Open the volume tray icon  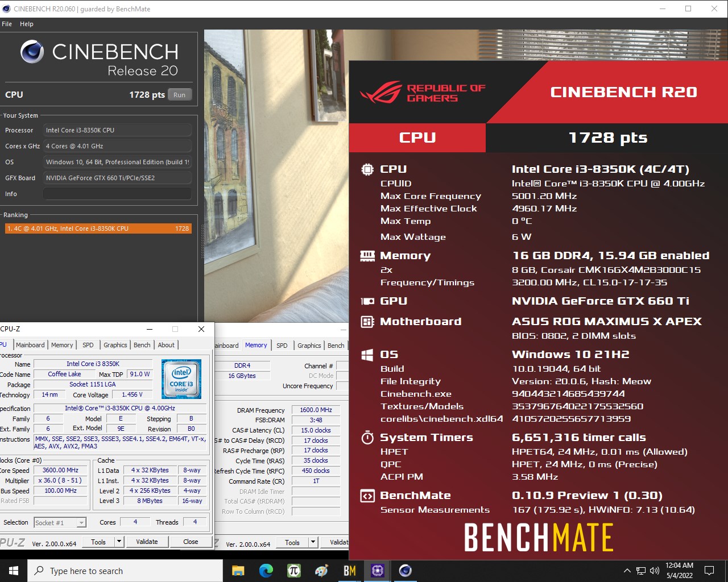pyautogui.click(x=655, y=571)
